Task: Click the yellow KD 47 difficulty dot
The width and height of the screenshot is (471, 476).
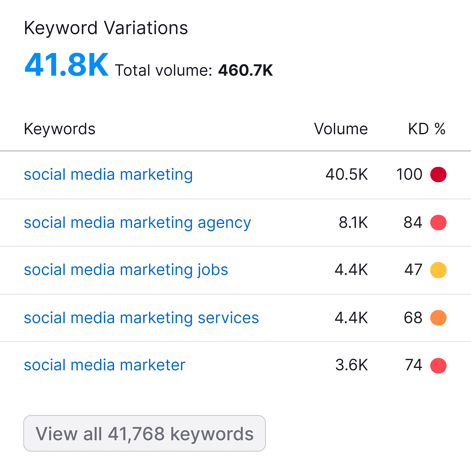Action: tap(438, 270)
